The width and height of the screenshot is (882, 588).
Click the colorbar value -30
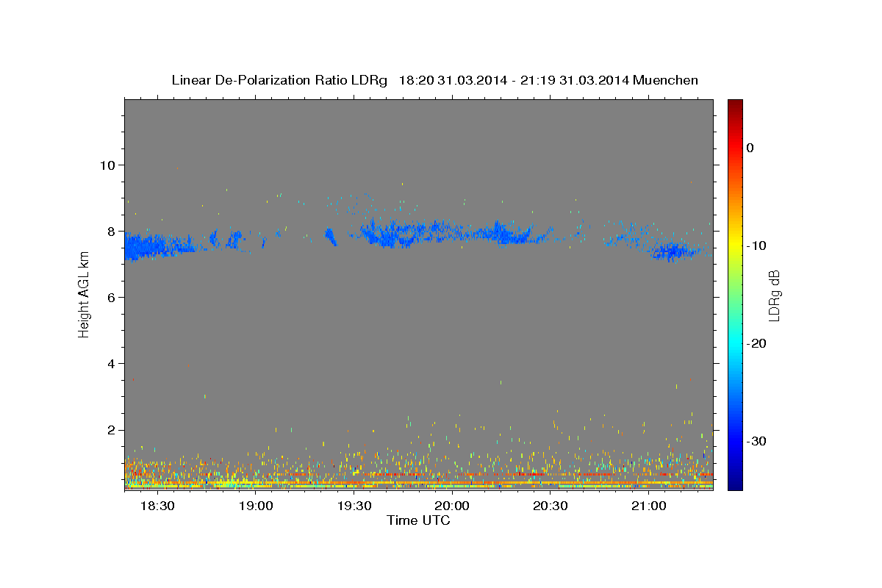[756, 442]
